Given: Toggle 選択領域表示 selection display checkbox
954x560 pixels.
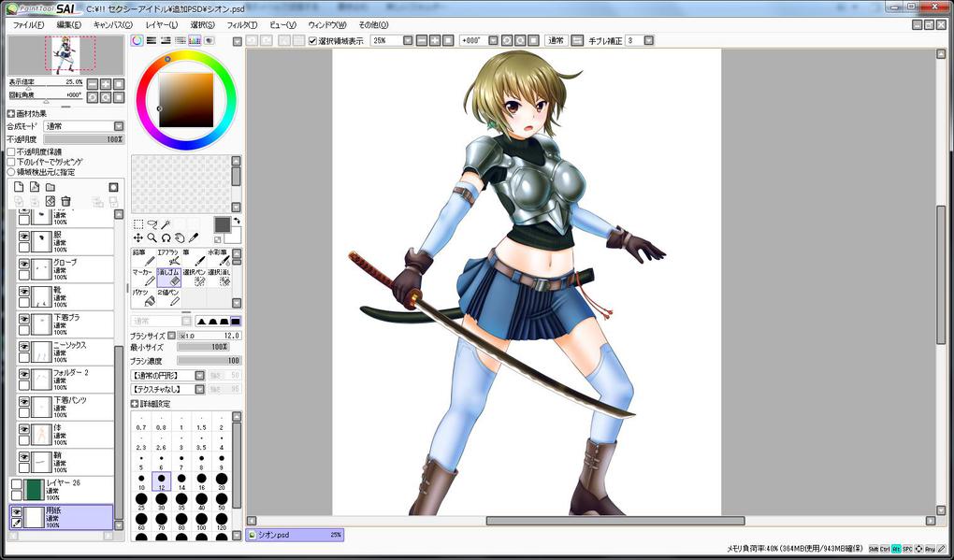Looking at the screenshot, I should tap(312, 41).
